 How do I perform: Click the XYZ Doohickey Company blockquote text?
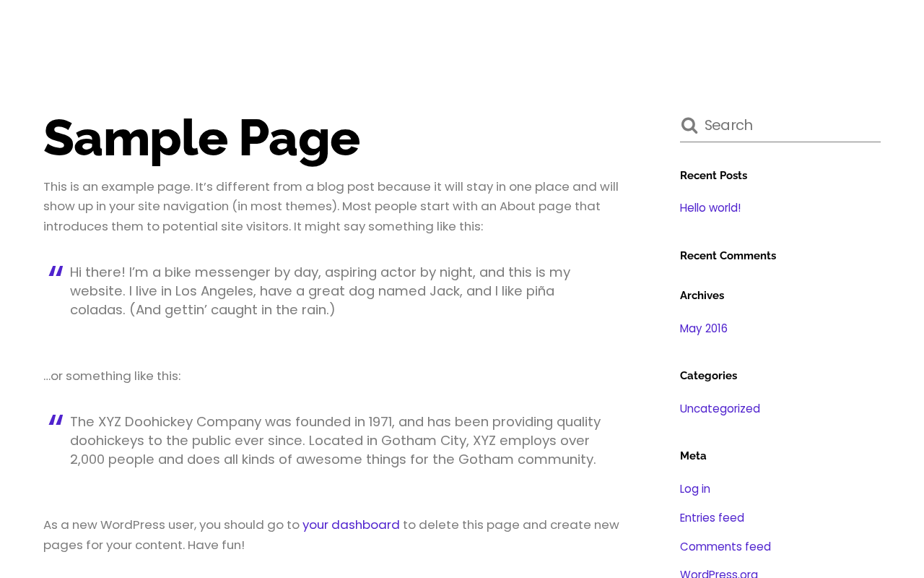335,441
